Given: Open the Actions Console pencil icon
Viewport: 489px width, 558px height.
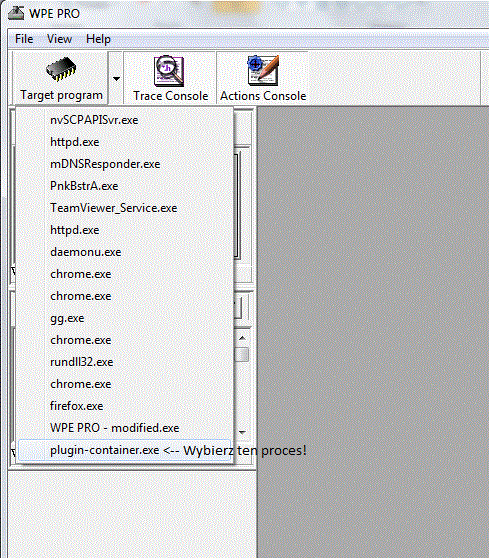Looking at the screenshot, I should pos(263,70).
